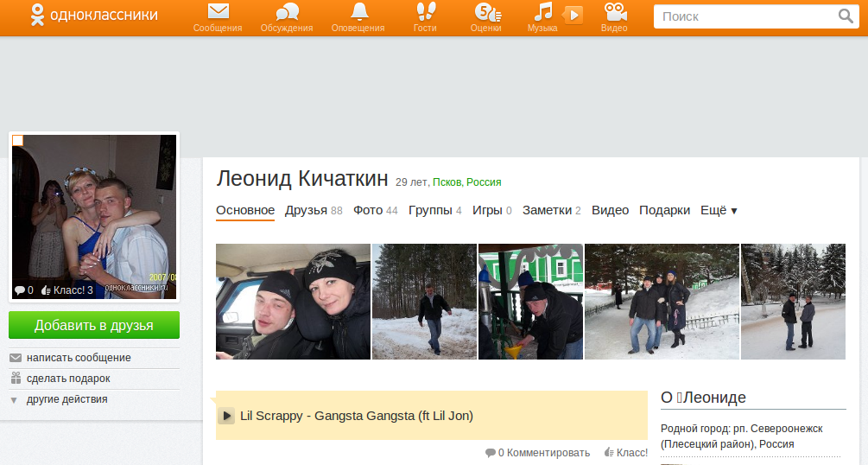Open the main profile photo

(x=94, y=217)
